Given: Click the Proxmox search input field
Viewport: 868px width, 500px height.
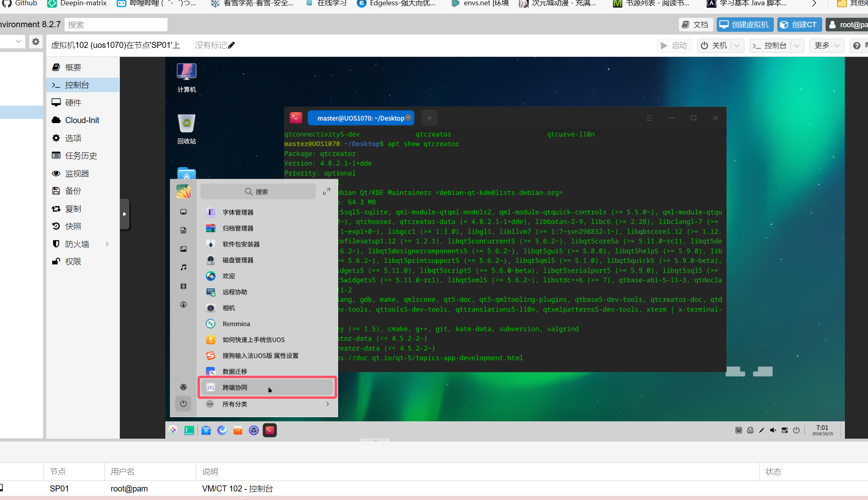Looking at the screenshot, I should 116,24.
